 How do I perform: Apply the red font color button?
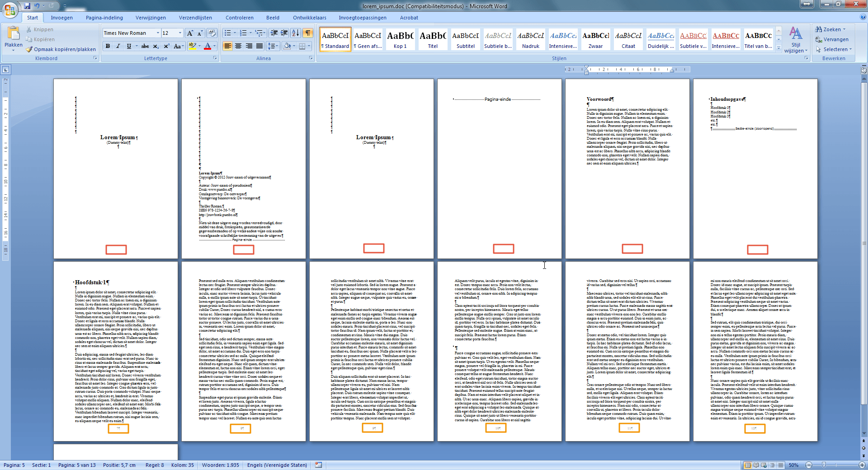point(208,46)
